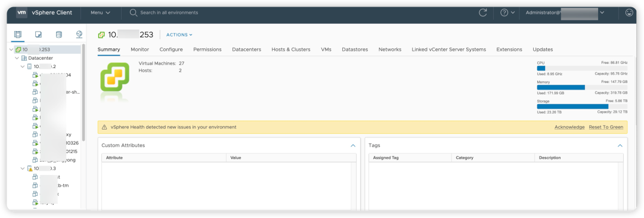The width and height of the screenshot is (644, 218).
Task: Click the warning triangle in health banner
Action: (104, 127)
